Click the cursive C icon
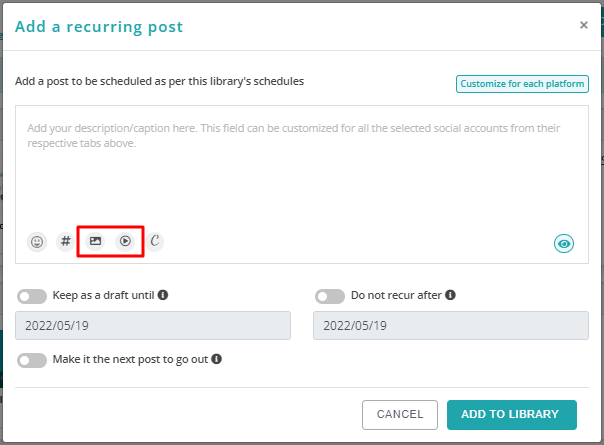 click(154, 241)
